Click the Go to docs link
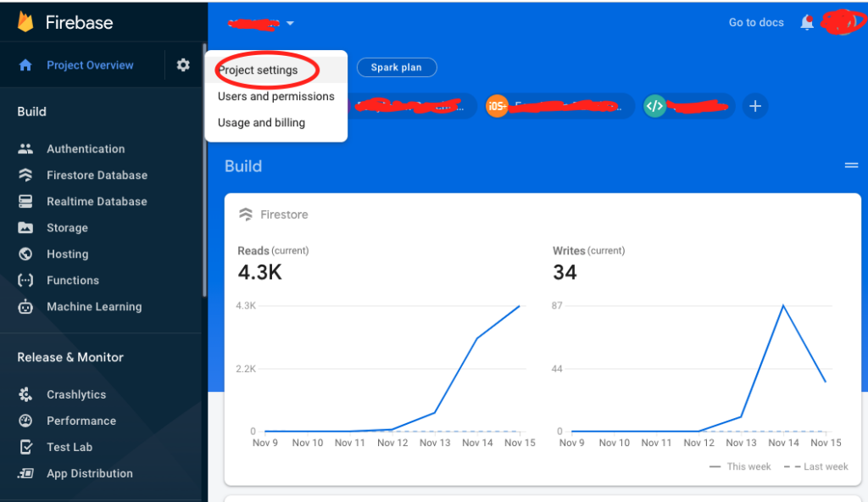868x502 pixels. pos(755,22)
